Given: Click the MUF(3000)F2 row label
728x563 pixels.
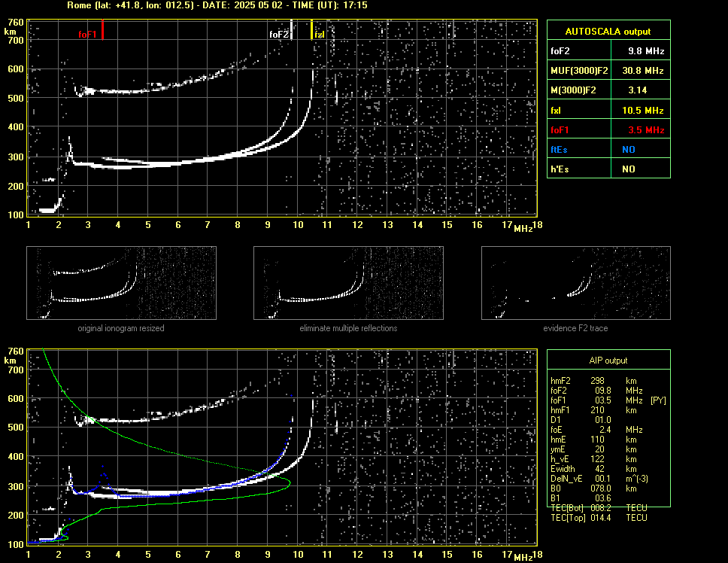Looking at the screenshot, I should [x=579, y=71].
